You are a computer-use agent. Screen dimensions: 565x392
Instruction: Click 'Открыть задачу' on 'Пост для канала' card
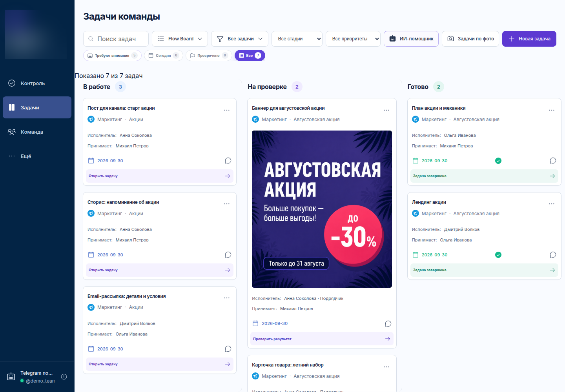(x=160, y=176)
